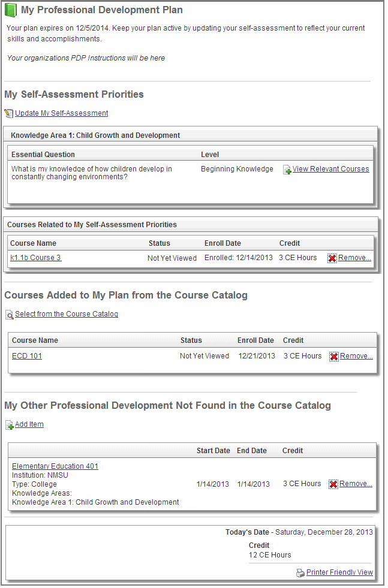The height and width of the screenshot is (588, 388).
Task: Remove Elementary Education 401 via Remove link
Action: tap(356, 484)
